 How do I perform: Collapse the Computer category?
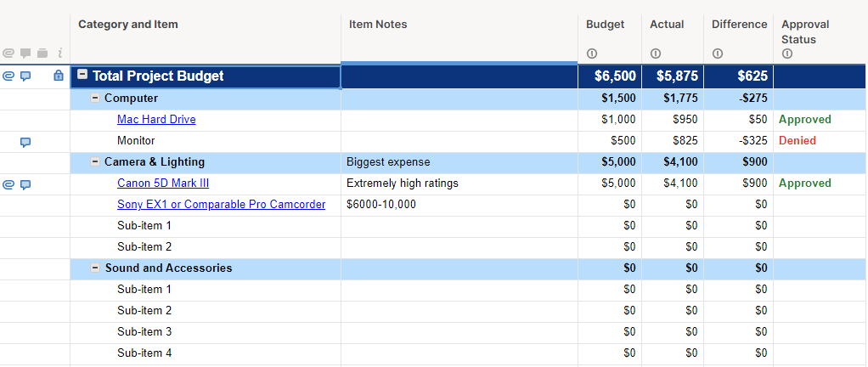click(x=95, y=99)
